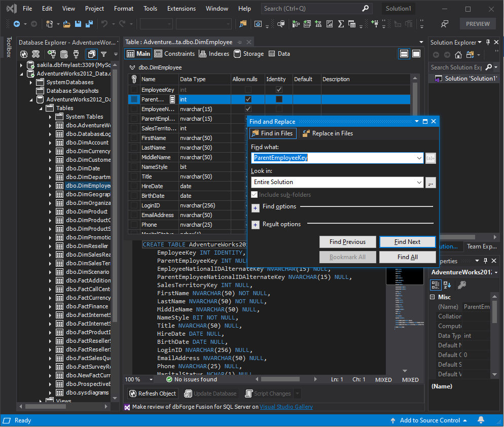Click the Filter funnel icon in Database Explorer
The height and width of the screenshot is (427, 504).
coord(103,54)
